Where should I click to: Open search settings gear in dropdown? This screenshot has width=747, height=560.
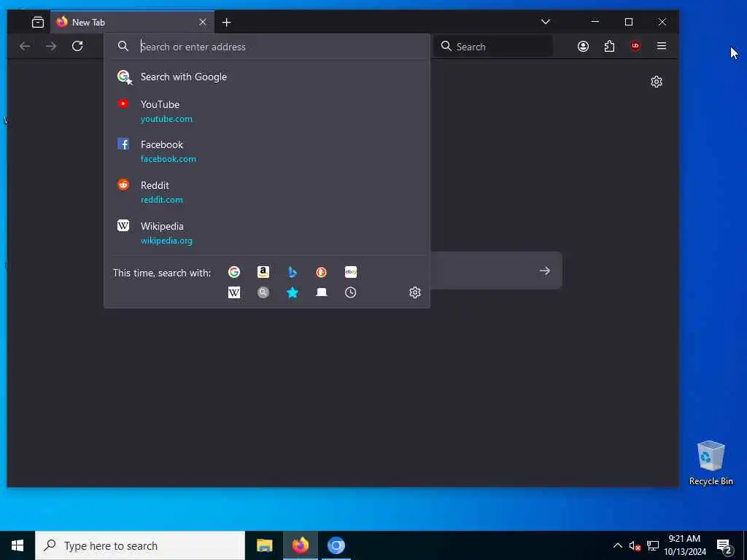point(415,292)
